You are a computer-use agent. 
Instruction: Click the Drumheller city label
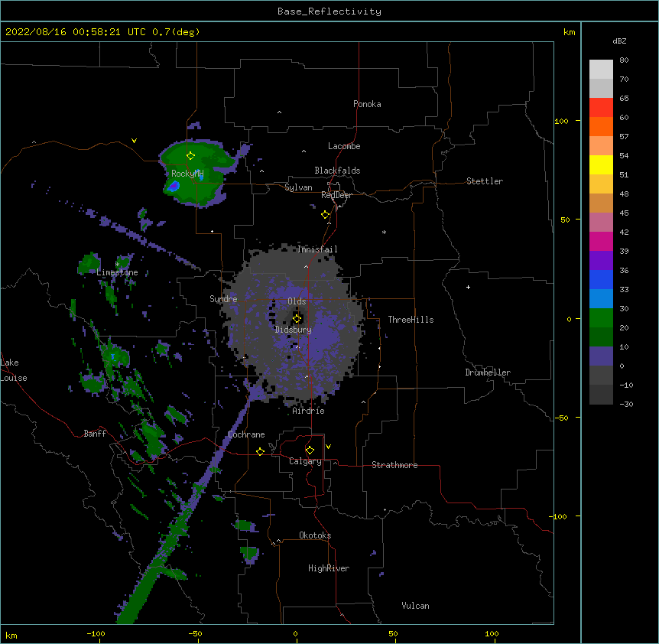[488, 372]
